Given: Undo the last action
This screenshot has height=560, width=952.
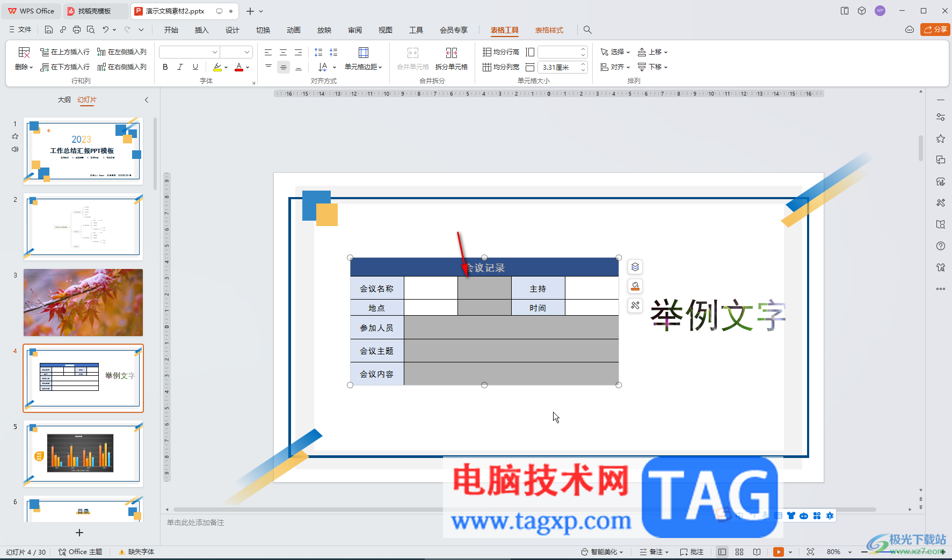Looking at the screenshot, I should (106, 30).
